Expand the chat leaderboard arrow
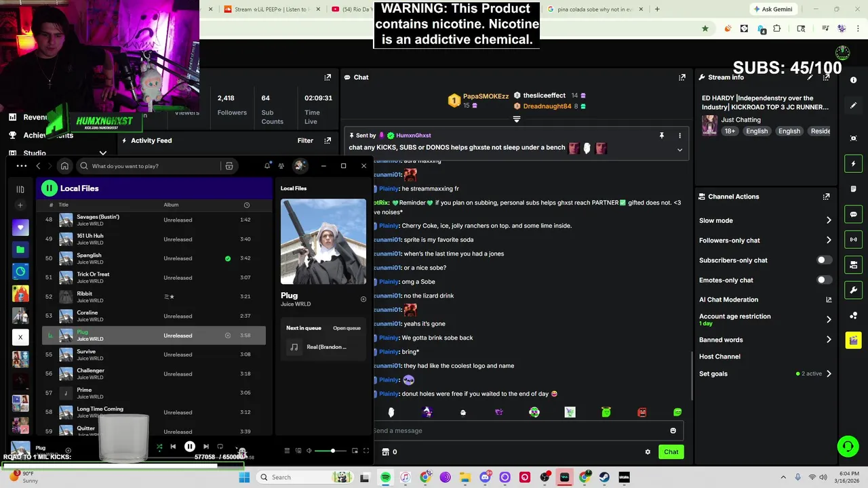The height and width of the screenshot is (488, 868). (x=517, y=119)
